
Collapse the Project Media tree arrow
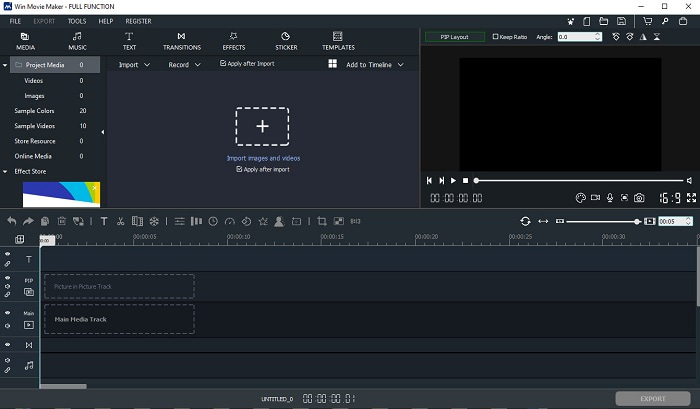[5, 65]
